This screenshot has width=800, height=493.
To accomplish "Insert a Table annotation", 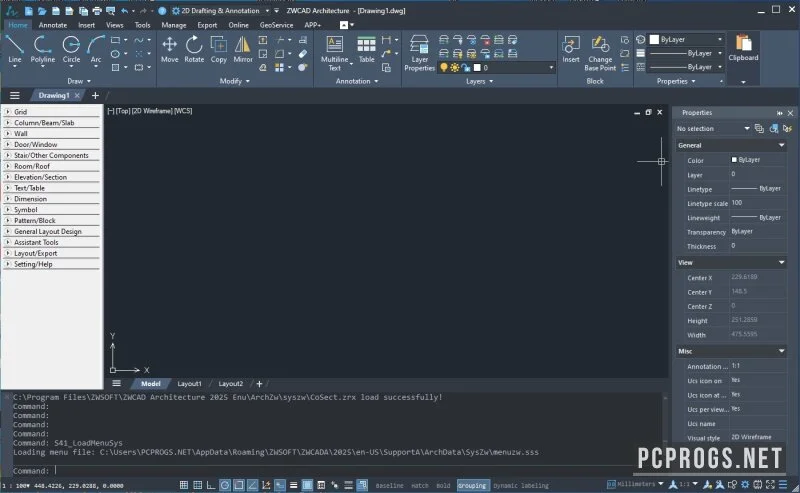I will (366, 49).
